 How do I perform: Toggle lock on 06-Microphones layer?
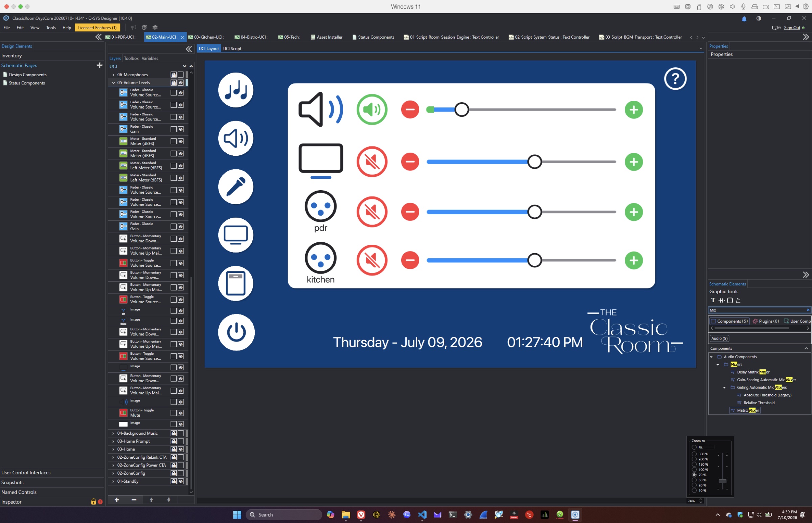[173, 74]
